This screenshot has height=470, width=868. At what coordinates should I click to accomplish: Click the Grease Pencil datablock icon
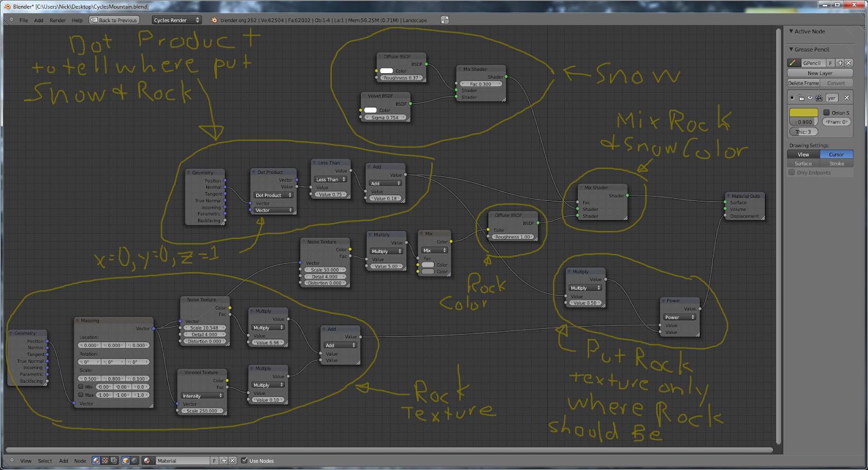(x=793, y=63)
